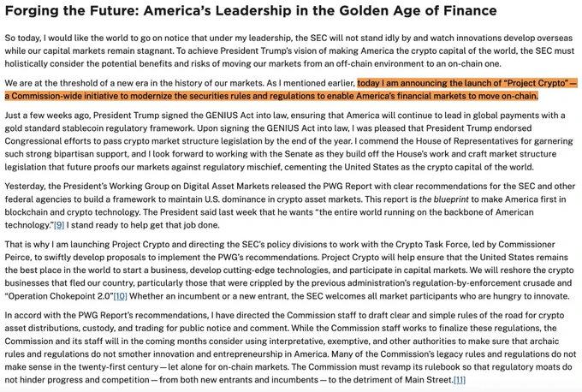Image resolution: width=582 pixels, height=392 pixels.
Task: Click the italic phrase 'the blueprint'
Action: (444, 199)
